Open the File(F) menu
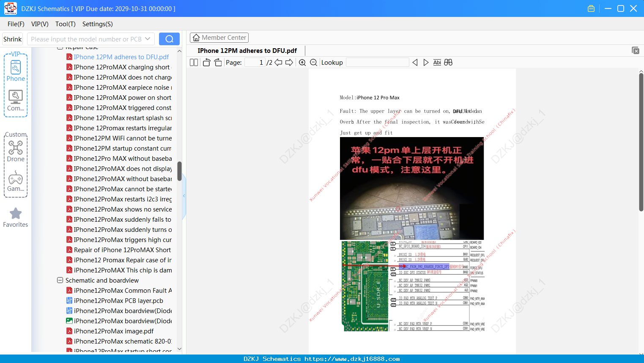Screen dimensions: 644x363 coord(16,24)
